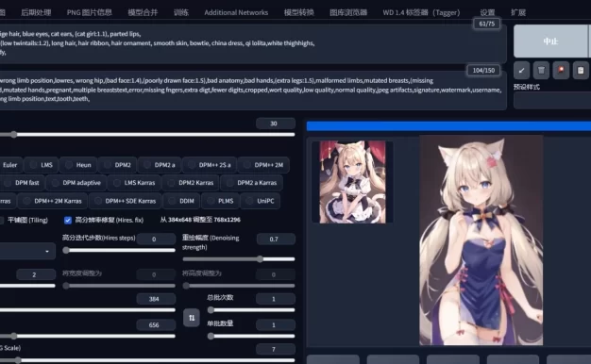Adjust the Hires steps slider

pos(119,250)
